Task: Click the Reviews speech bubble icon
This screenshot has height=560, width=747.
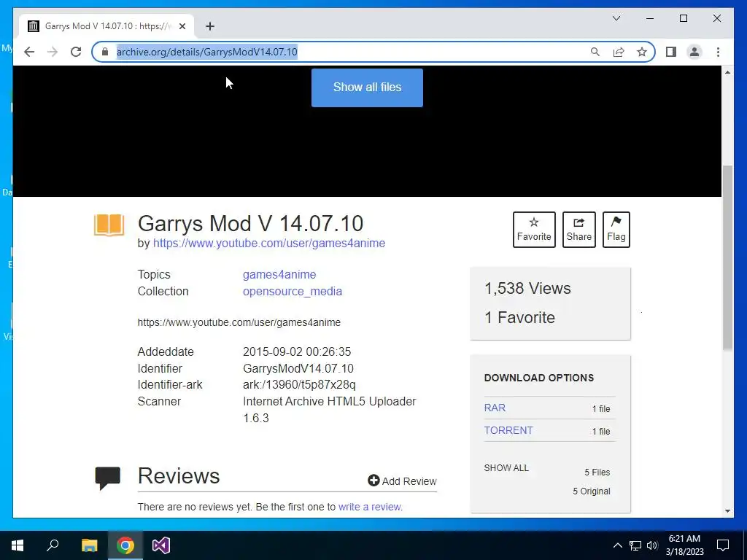Action: click(108, 478)
